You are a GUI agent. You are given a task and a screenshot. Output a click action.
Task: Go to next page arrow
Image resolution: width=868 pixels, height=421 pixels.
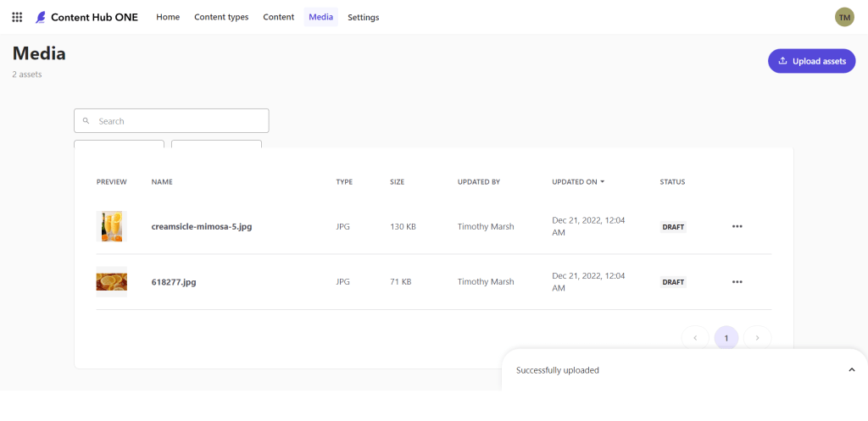tap(758, 338)
